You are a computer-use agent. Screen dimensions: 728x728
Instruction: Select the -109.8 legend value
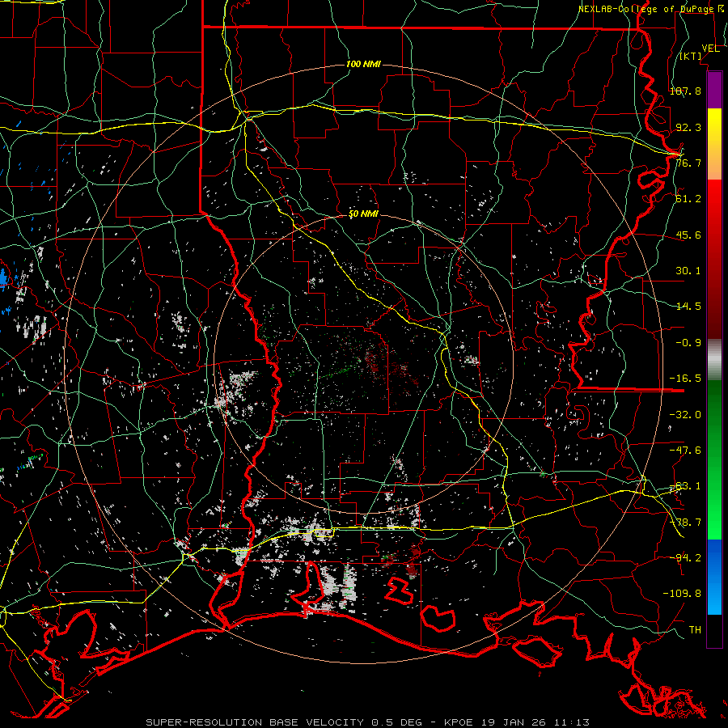coord(682,594)
